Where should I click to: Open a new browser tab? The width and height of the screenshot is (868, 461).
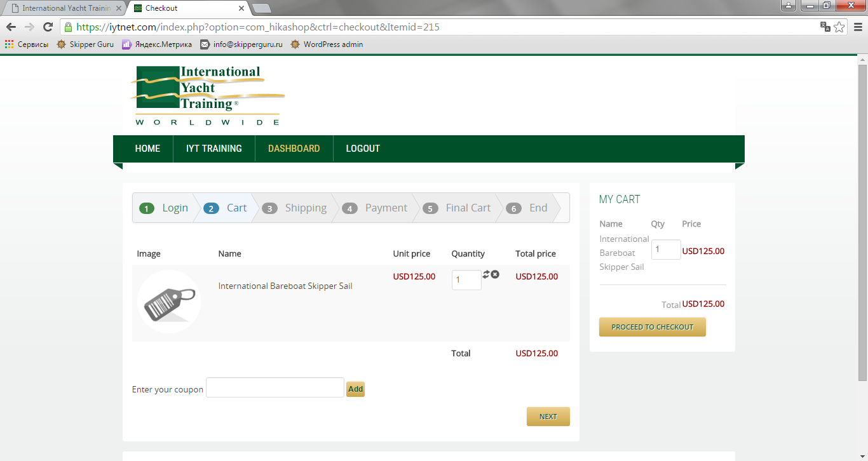261,8
